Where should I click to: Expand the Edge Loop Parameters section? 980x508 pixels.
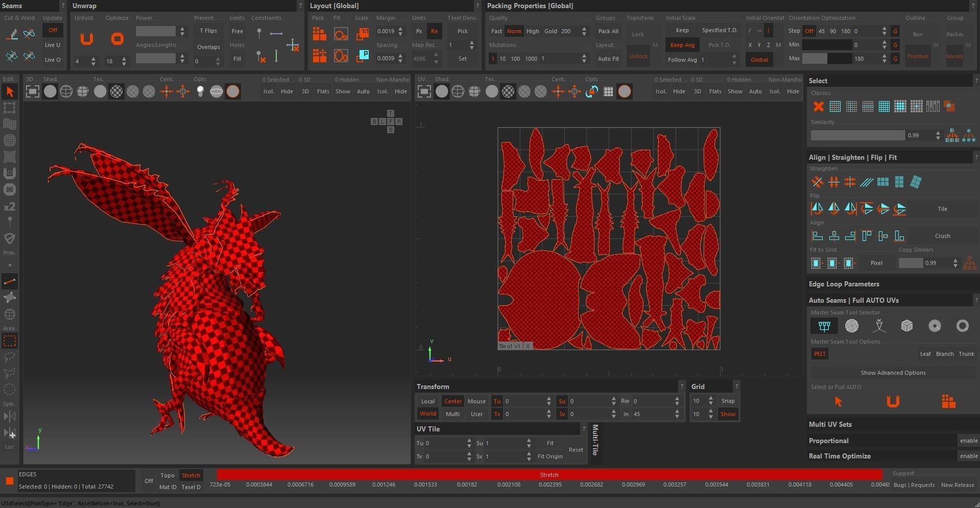[x=844, y=284]
